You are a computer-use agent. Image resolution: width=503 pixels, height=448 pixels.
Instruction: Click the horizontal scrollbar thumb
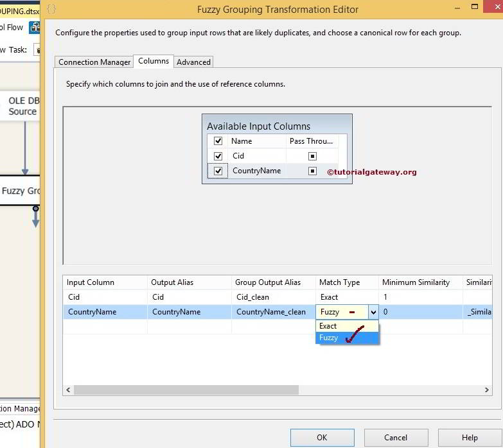(186, 390)
